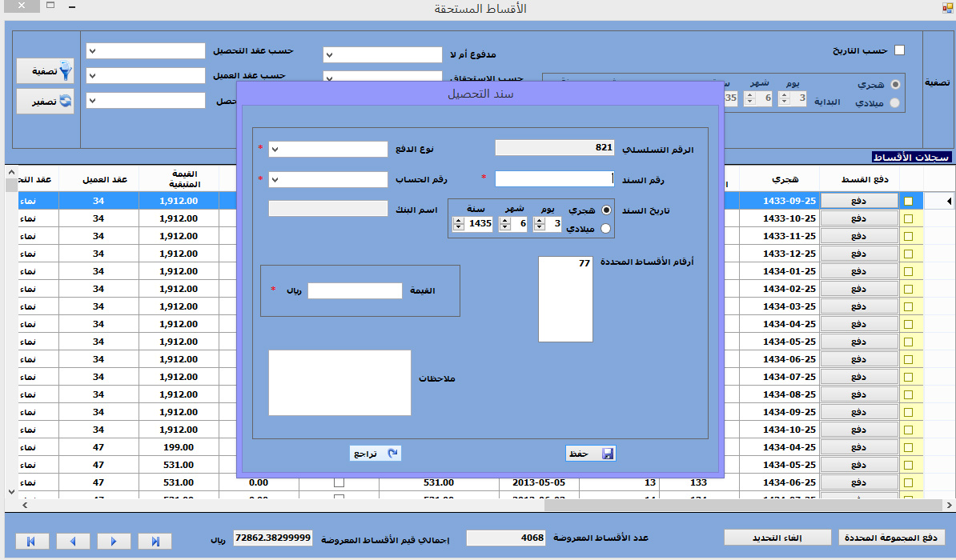Jump to last record navigation arrow

[x=155, y=542]
